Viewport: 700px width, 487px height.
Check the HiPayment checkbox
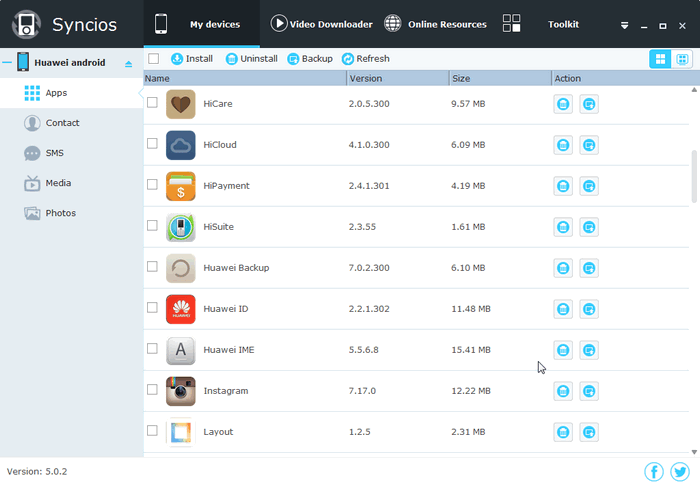click(152, 184)
